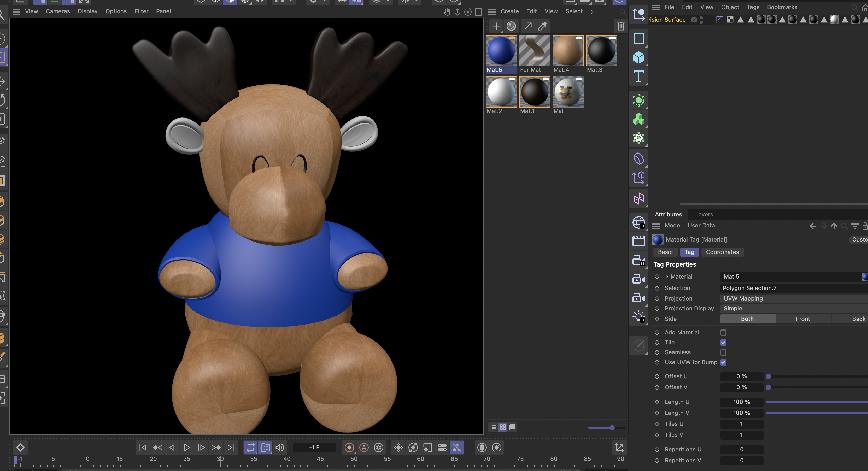This screenshot has width=868, height=471.
Task: Open the material eyedropper tool
Action: (x=543, y=26)
